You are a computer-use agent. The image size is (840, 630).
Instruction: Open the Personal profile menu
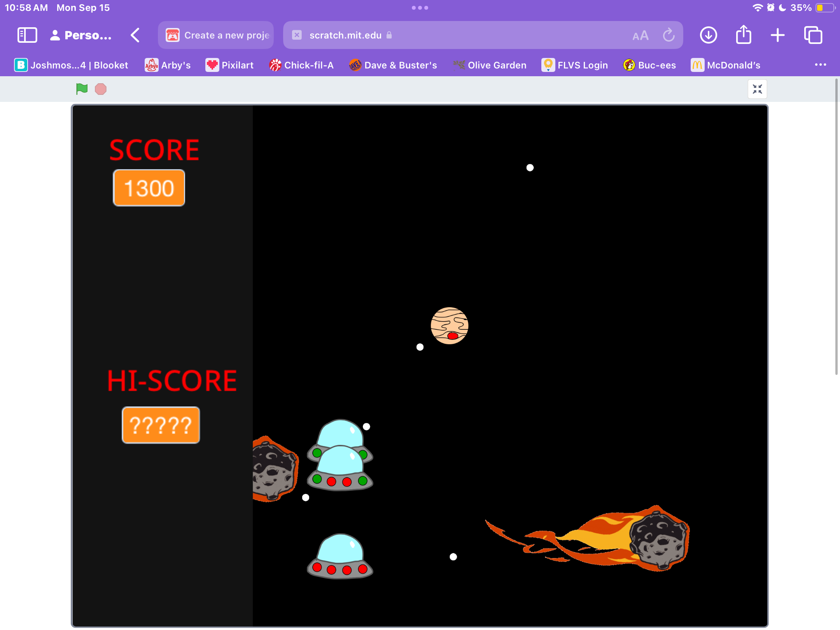81,35
